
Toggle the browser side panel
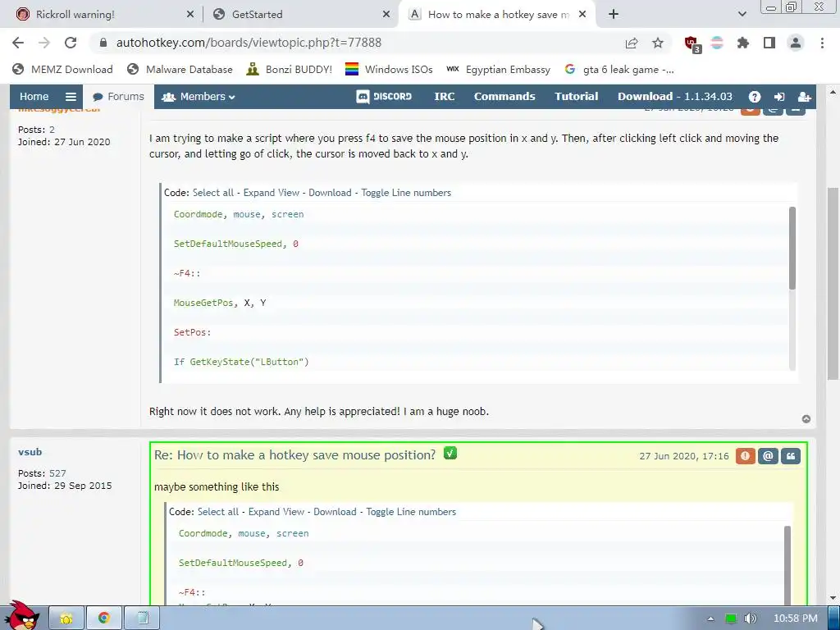coord(769,43)
